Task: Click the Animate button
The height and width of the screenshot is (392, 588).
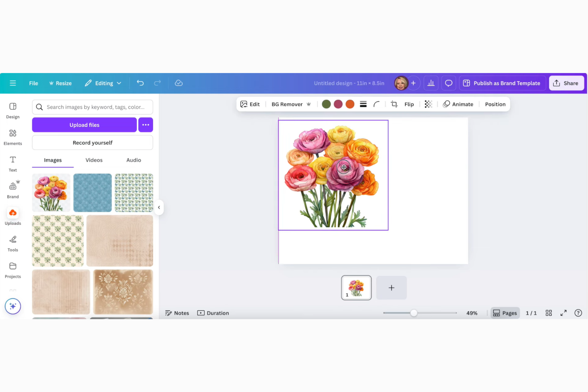Action: (458, 104)
